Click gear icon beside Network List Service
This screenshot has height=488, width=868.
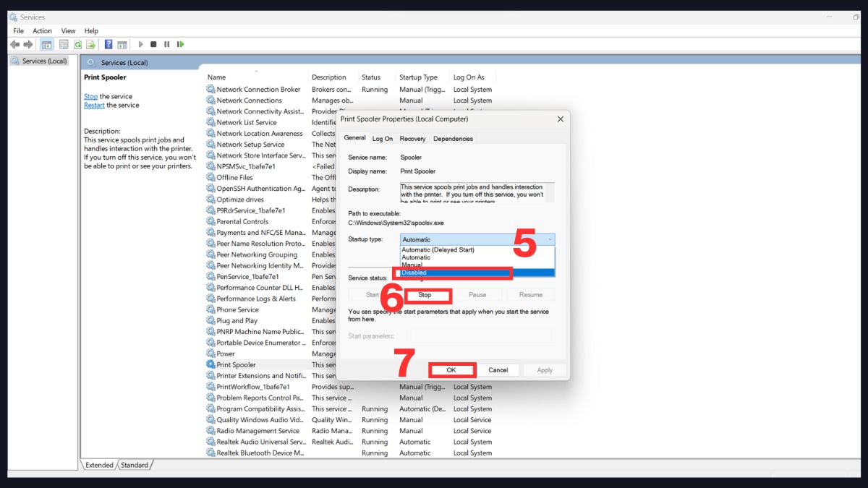210,122
